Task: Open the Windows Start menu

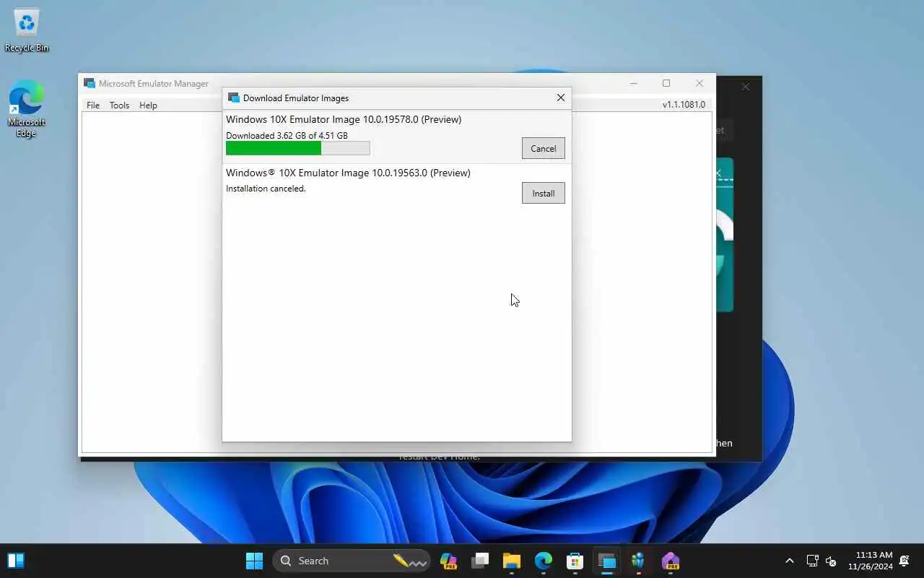Action: [254, 561]
